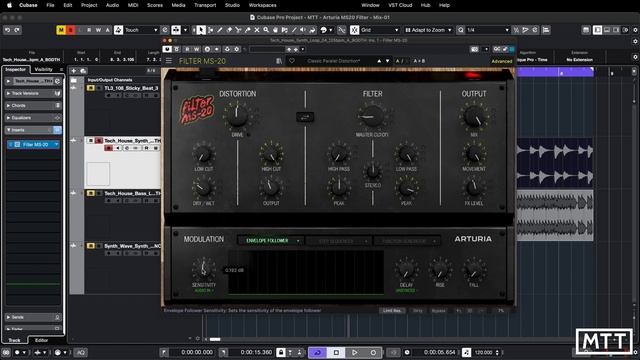Screen dimensions: 640x360
Task: Open the 1/4 quantize preset dropdown
Action: point(488,30)
